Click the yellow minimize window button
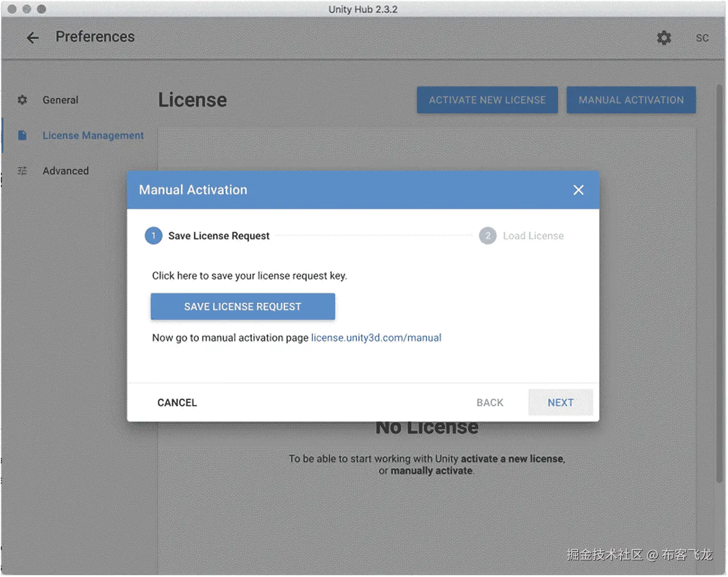This screenshot has height=577, width=728. tap(27, 9)
